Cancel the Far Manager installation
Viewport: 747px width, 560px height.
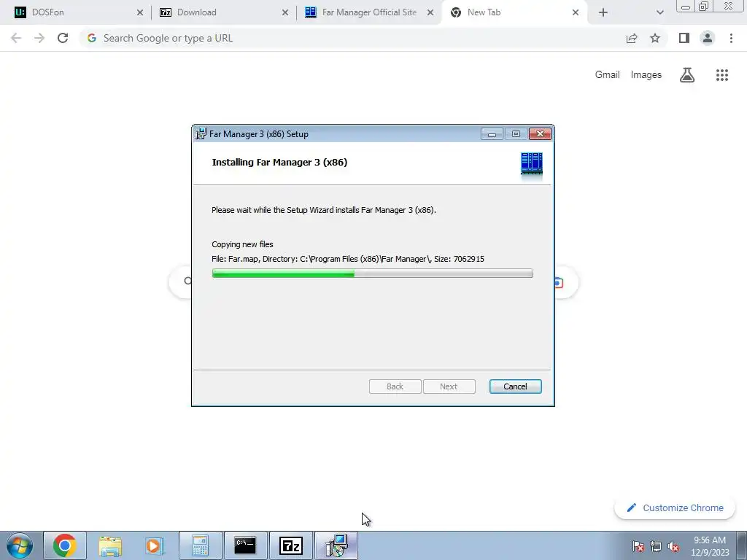tap(515, 386)
